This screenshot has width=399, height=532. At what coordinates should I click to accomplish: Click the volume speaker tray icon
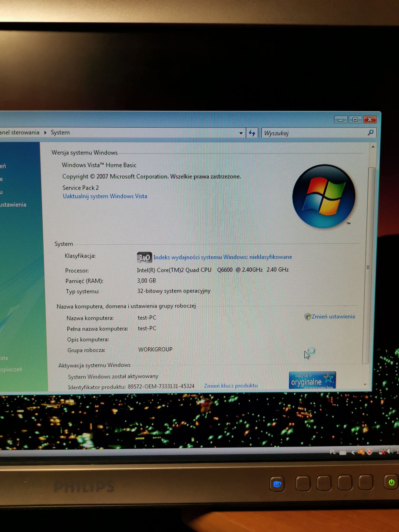[x=390, y=451]
